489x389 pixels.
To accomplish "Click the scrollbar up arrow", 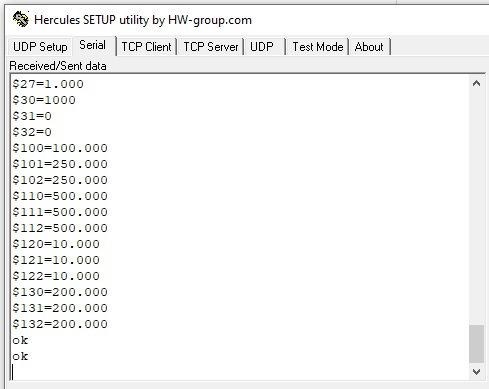I will (476, 83).
